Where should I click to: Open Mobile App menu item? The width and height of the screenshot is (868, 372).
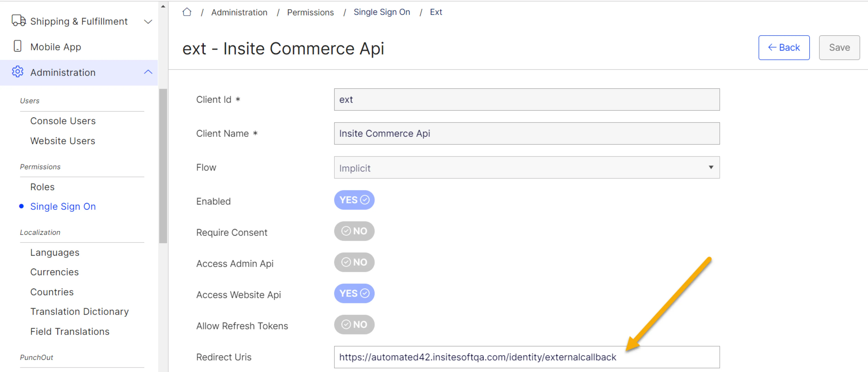click(x=79, y=47)
